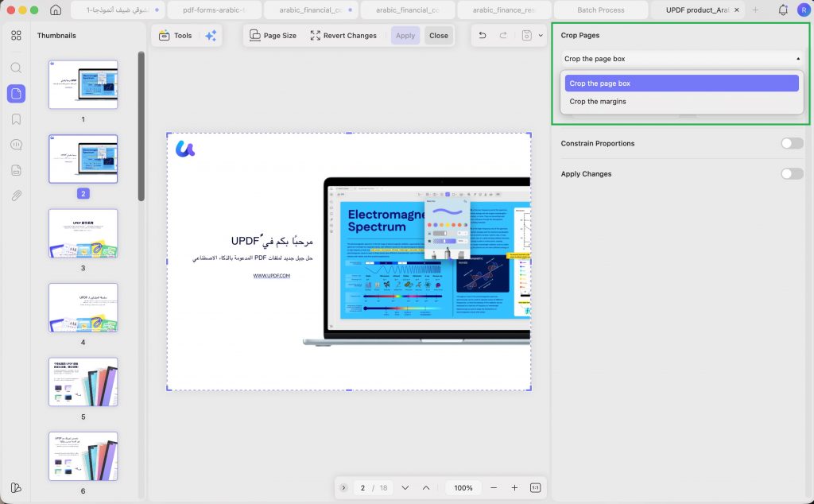Screen dimensions: 814x504
Task: Click the current page number field
Action: coord(362,488)
